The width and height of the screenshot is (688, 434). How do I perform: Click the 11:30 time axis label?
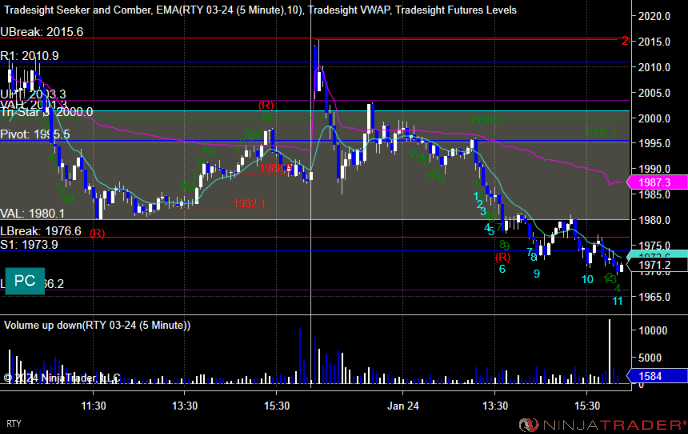pos(93,406)
